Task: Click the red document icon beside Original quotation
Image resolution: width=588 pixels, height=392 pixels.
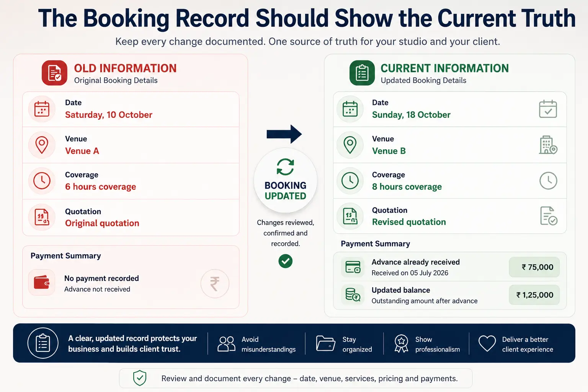Action: coord(42,217)
